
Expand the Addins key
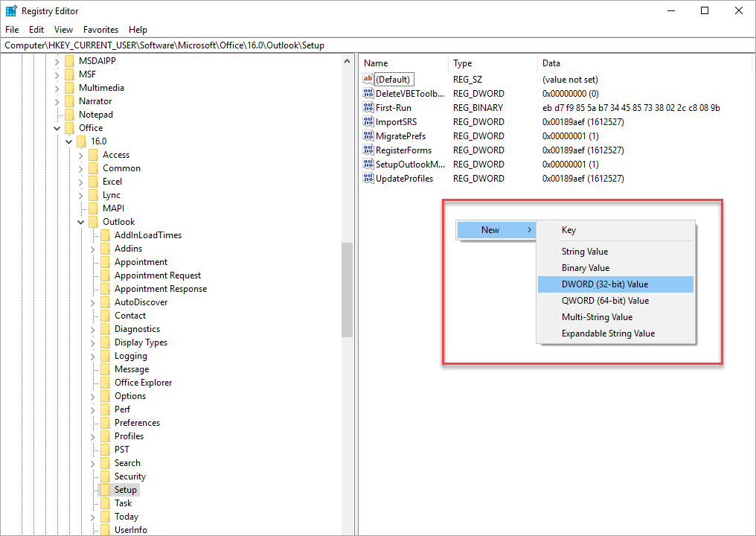pos(93,249)
